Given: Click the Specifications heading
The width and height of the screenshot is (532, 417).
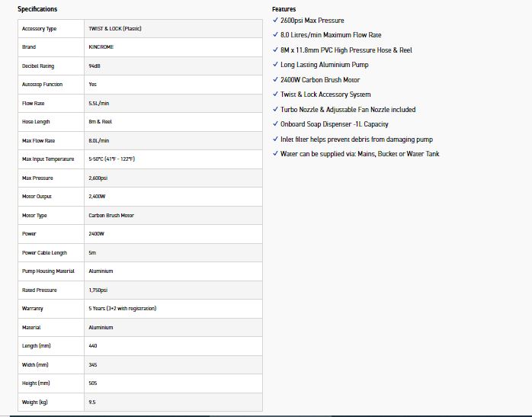Looking at the screenshot, I should [37, 9].
